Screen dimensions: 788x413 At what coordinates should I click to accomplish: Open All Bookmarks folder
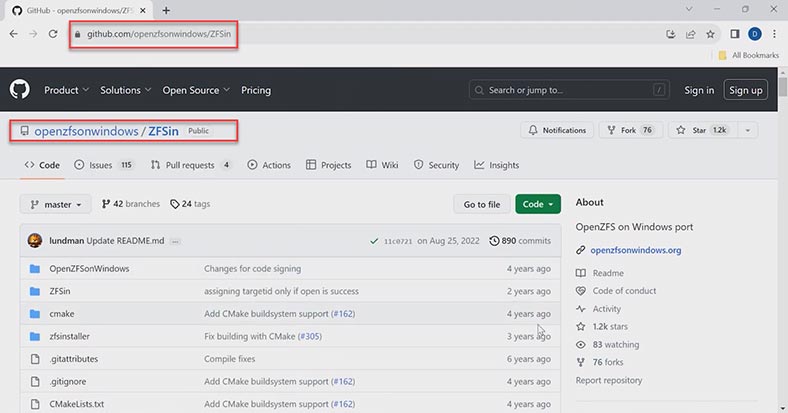(749, 55)
